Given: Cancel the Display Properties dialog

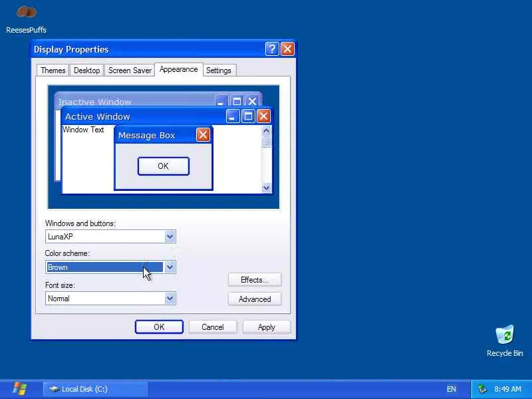Looking at the screenshot, I should pos(213,327).
